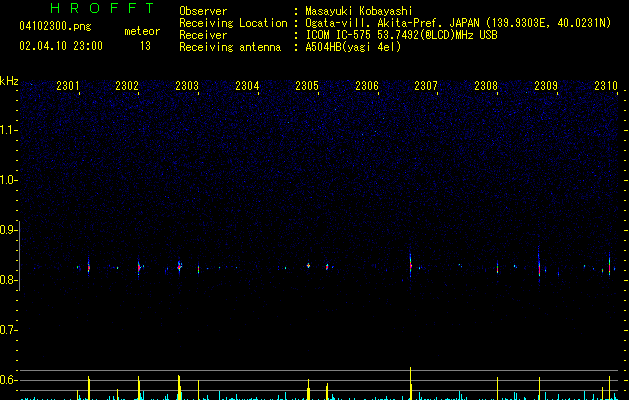The image size is (629, 400).
Task: Click the 2305 time marker
Action: (307, 86)
